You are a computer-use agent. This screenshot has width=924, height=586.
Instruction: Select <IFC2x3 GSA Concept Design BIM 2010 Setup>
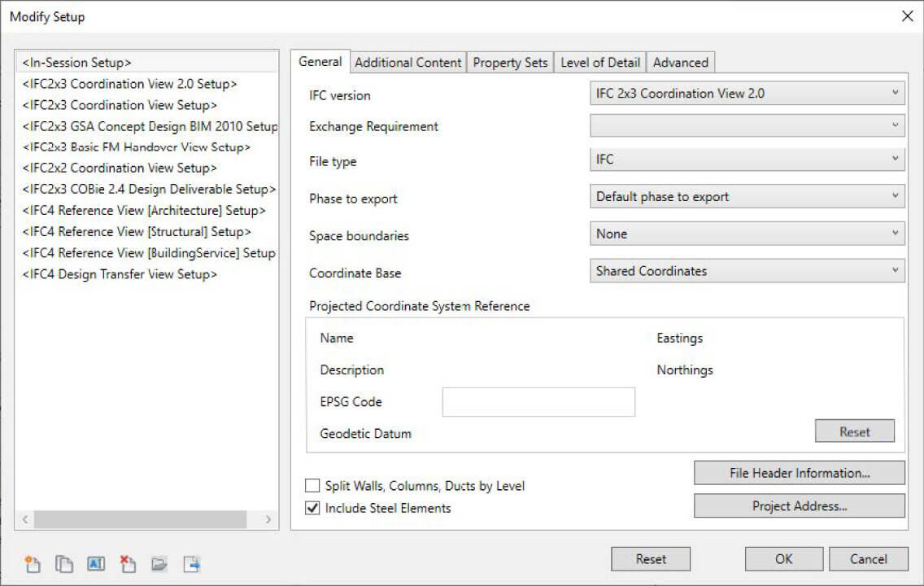tap(146, 126)
